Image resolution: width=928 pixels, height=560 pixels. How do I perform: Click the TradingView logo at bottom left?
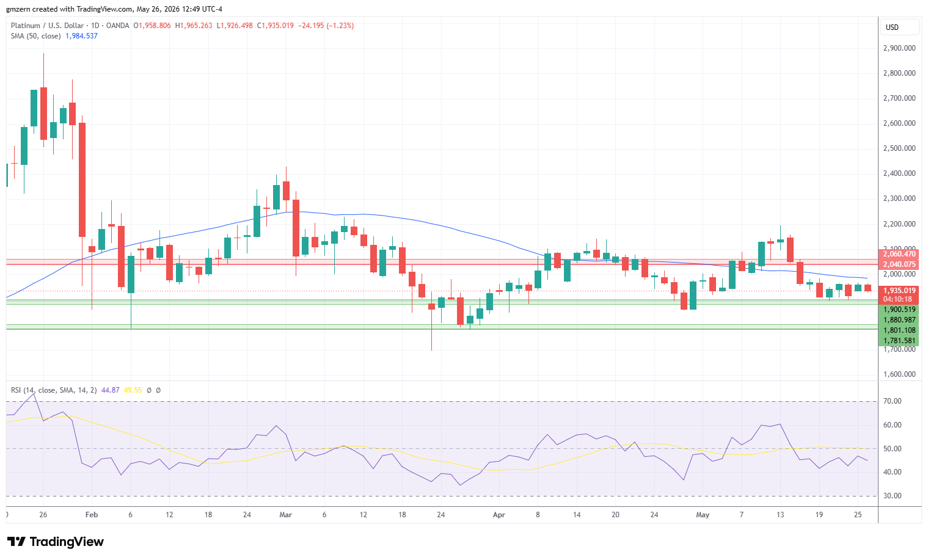(x=55, y=542)
